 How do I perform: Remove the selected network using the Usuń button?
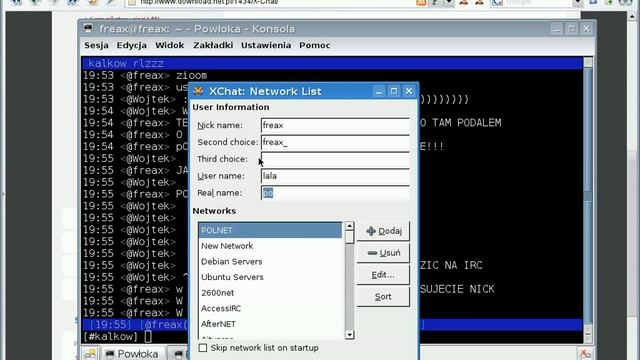pyautogui.click(x=383, y=253)
